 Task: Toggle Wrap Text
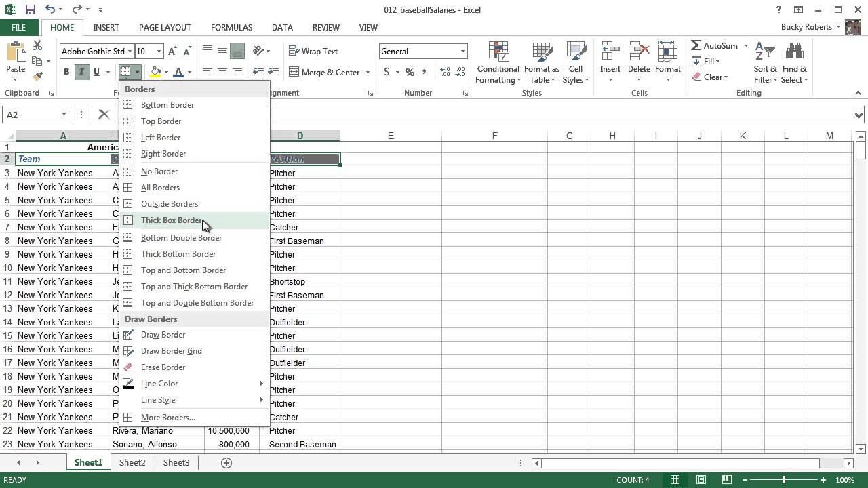(x=313, y=51)
